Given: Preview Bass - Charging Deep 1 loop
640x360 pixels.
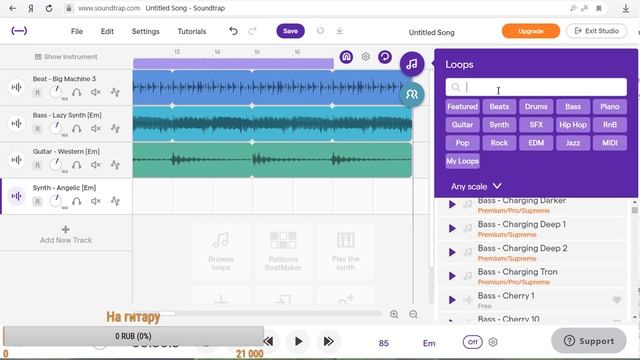Looking at the screenshot, I should coord(452,228).
